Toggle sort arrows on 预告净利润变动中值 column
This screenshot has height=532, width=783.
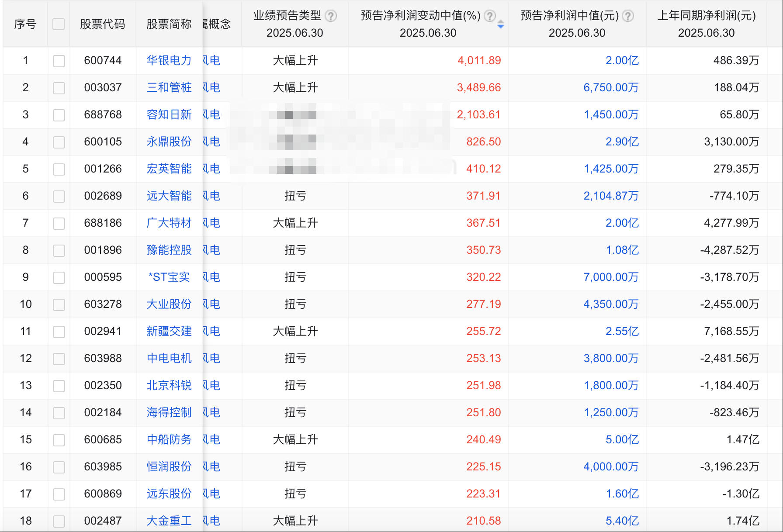coord(501,24)
